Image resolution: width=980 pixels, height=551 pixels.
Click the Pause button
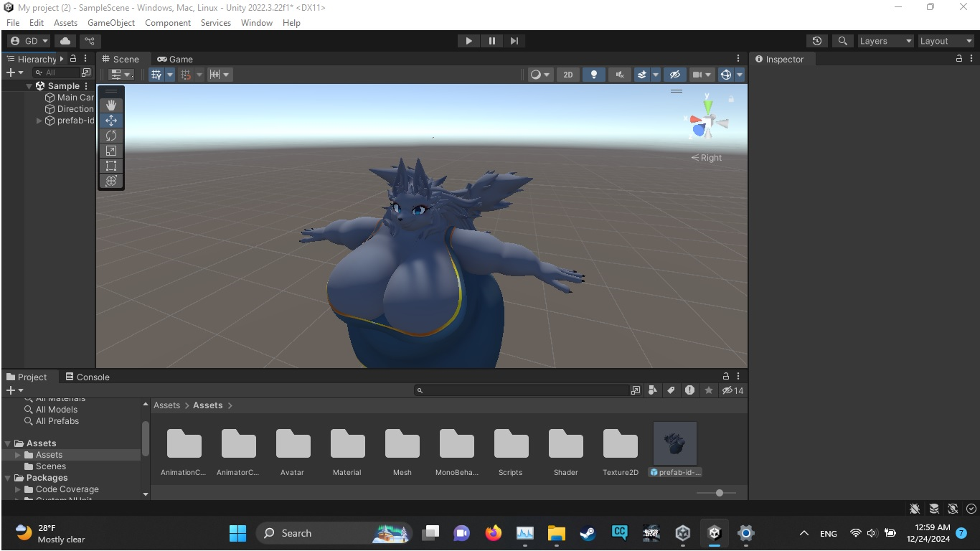[x=491, y=41]
